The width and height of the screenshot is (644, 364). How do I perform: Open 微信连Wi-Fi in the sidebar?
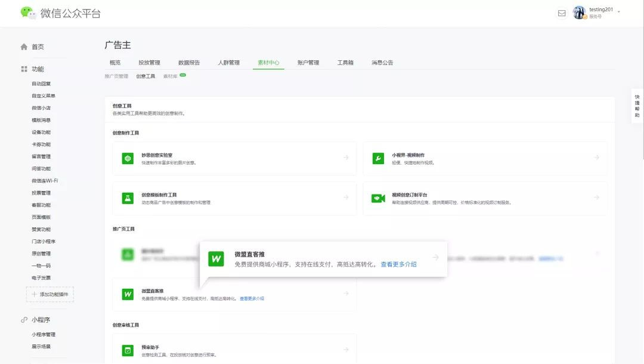tap(45, 180)
